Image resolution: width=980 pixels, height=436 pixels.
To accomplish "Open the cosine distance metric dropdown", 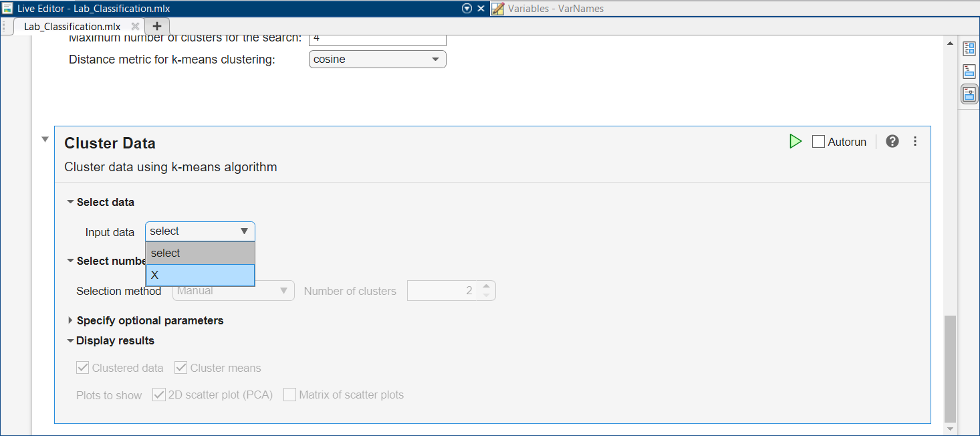I will (377, 60).
